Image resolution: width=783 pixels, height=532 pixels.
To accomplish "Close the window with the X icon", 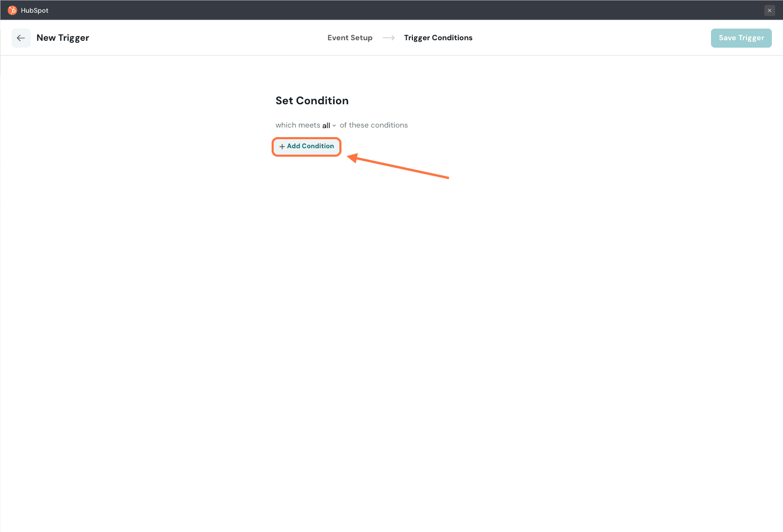I will pos(769,11).
